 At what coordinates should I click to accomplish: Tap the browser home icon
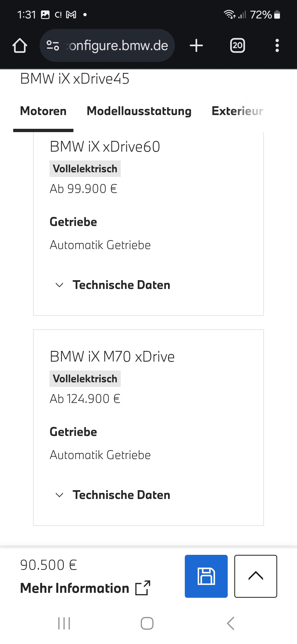coord(20,45)
